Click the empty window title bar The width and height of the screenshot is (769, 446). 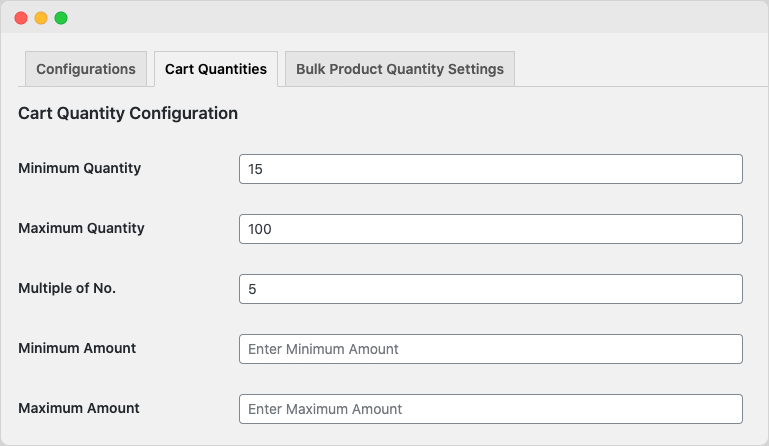(417, 18)
